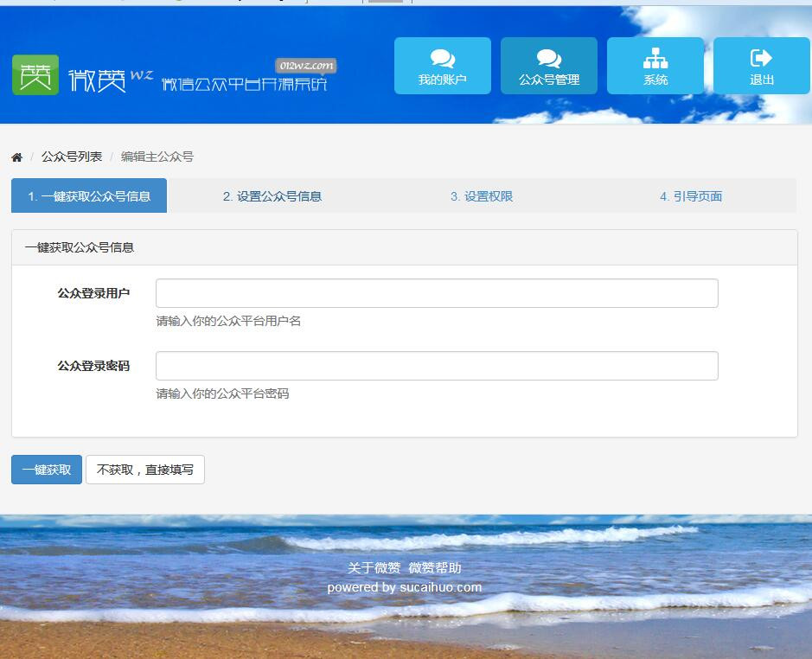
Task: Click the 不获取，直接填写 button
Action: point(144,470)
